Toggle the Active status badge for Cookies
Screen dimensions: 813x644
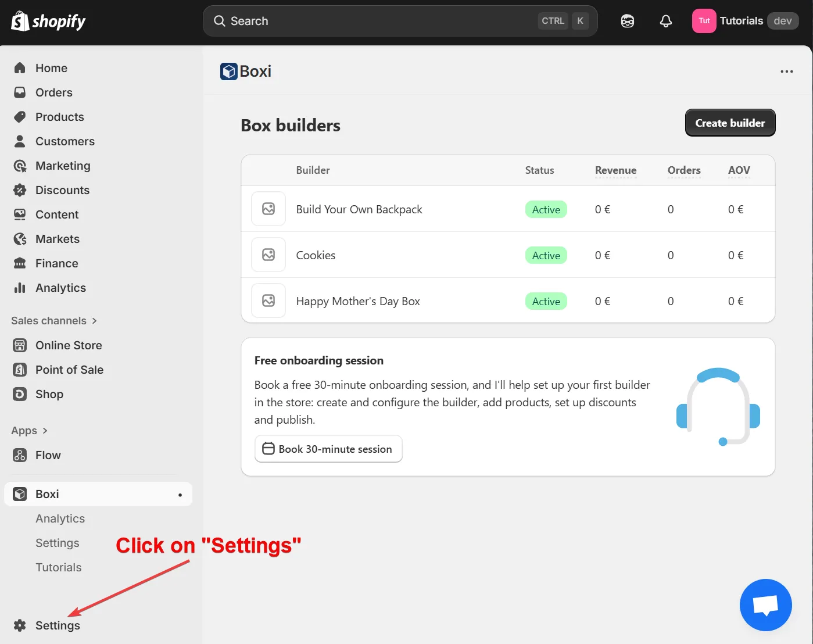pyautogui.click(x=545, y=255)
